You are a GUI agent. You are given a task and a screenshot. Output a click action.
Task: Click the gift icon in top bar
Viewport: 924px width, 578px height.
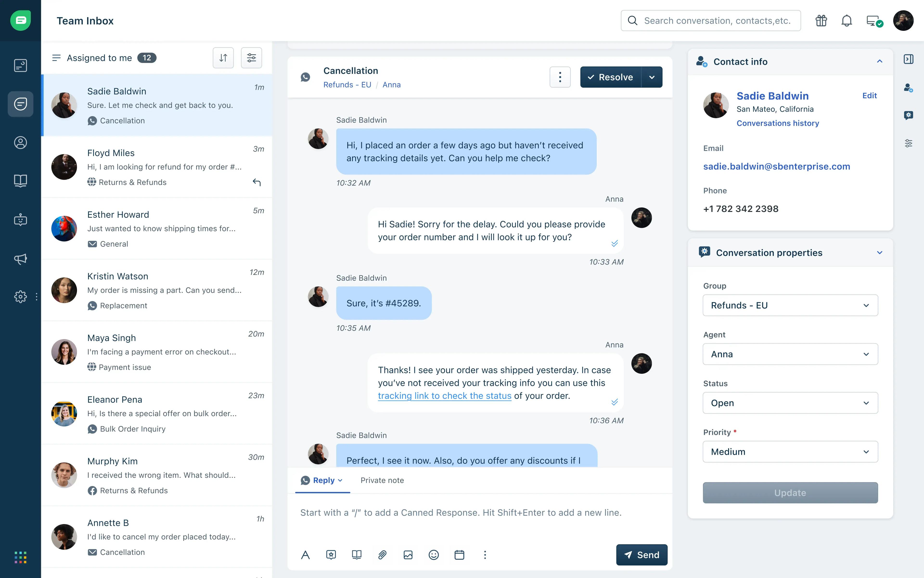(x=821, y=21)
